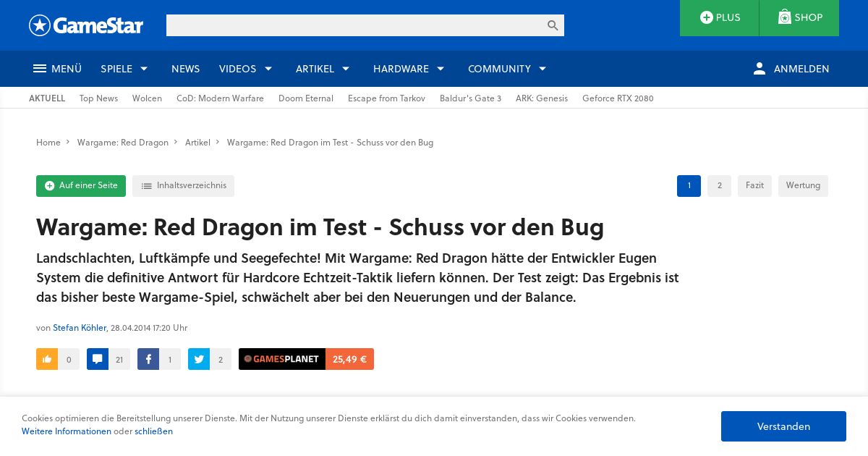Open author Stefan Köhler's profile

80,328
